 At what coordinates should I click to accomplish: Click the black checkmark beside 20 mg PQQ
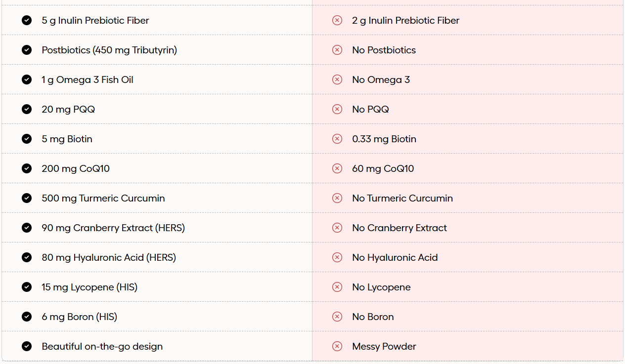[x=27, y=109]
